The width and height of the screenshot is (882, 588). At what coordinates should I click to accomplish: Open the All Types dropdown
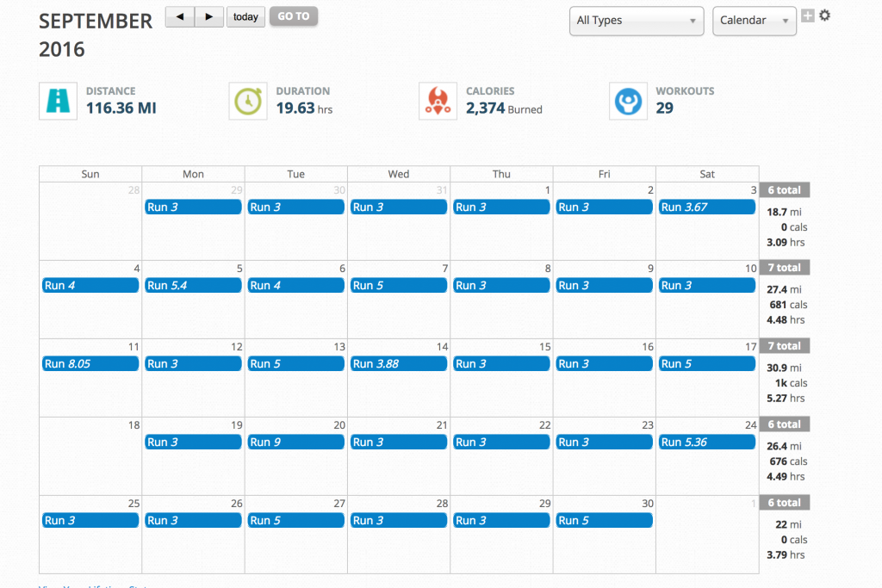(637, 21)
